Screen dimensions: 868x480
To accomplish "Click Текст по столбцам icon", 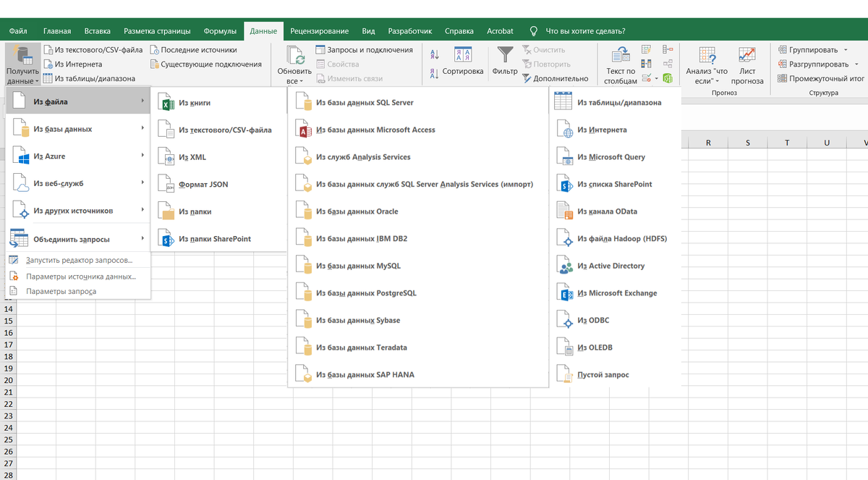I will [622, 64].
